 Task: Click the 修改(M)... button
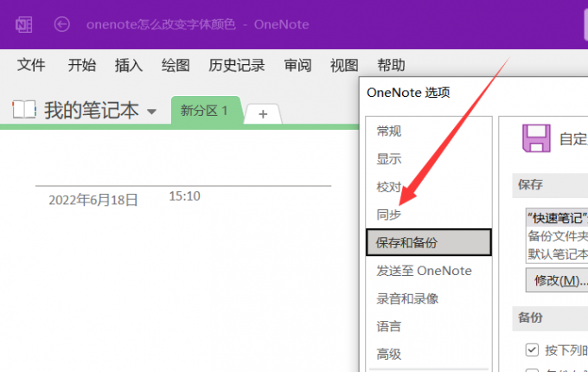pos(557,280)
